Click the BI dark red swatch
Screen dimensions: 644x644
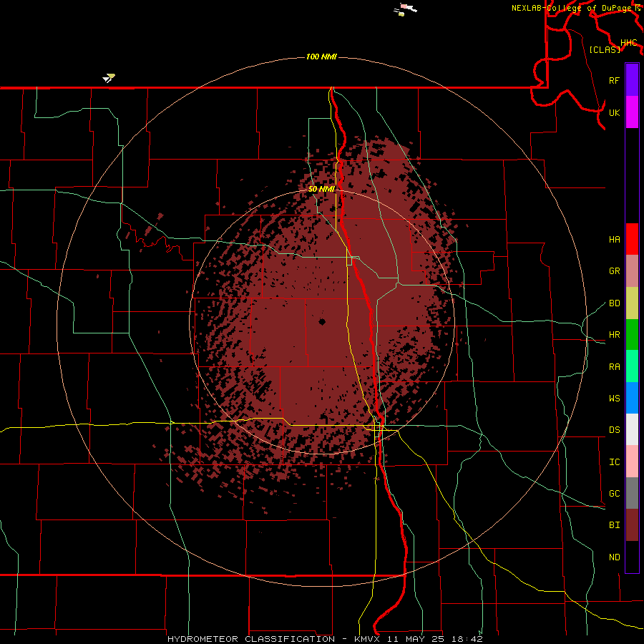[632, 525]
